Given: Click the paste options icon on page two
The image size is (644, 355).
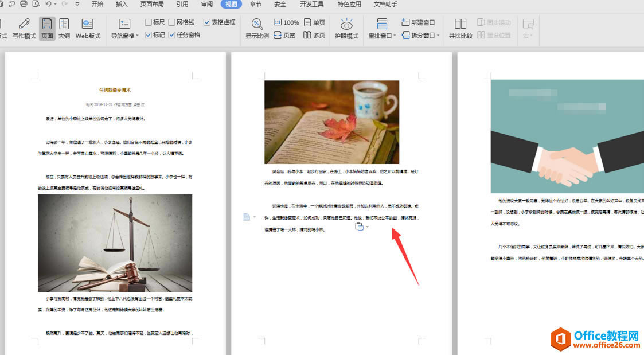Looking at the screenshot, I should click(x=359, y=227).
